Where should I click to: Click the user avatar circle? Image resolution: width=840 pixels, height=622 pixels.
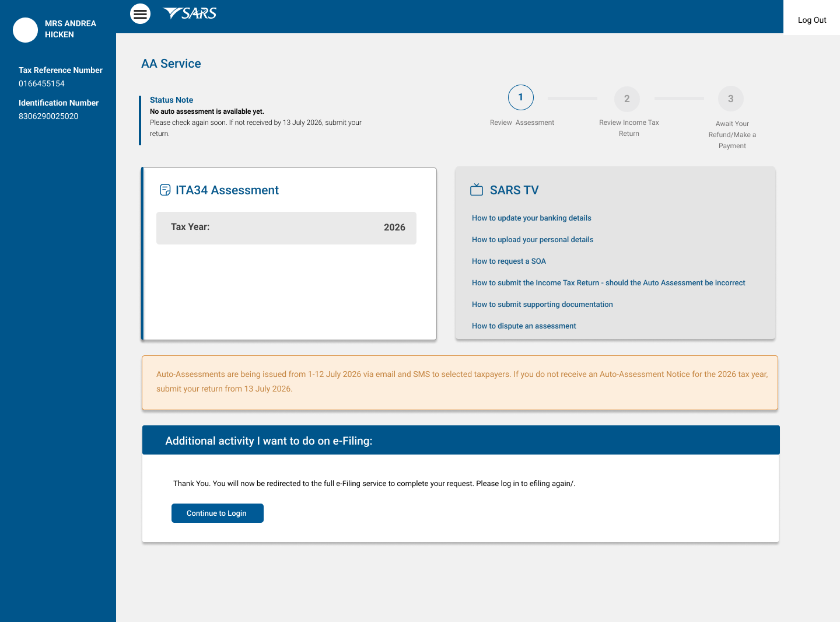point(26,30)
